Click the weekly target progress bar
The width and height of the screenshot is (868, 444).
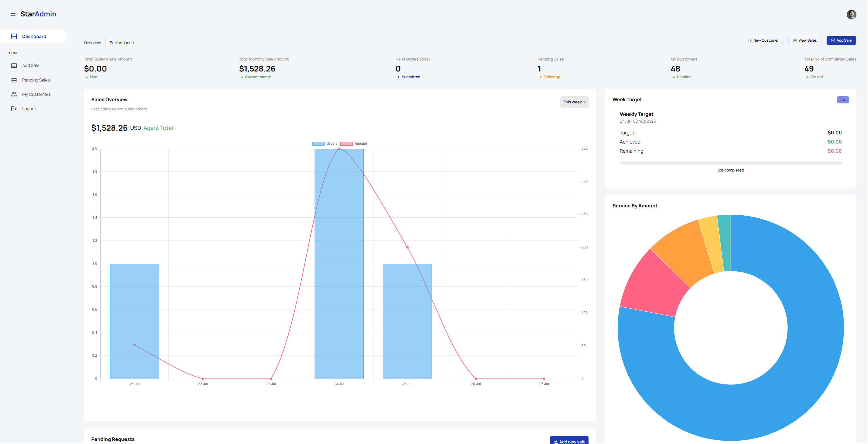point(730,163)
